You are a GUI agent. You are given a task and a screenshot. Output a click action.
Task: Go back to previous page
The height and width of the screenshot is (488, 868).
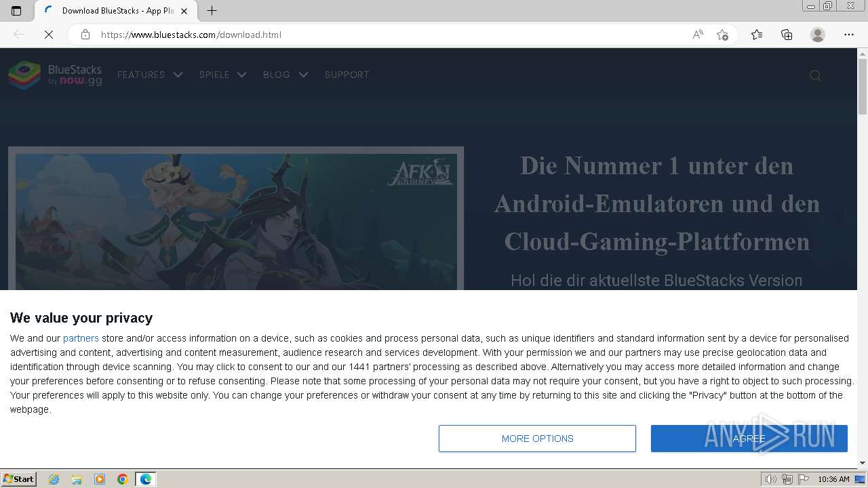pos(19,35)
